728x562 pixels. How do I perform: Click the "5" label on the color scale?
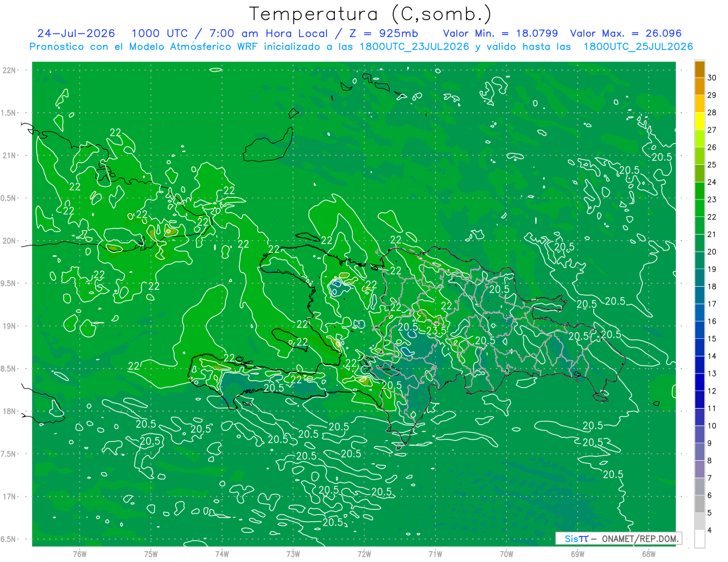[710, 512]
